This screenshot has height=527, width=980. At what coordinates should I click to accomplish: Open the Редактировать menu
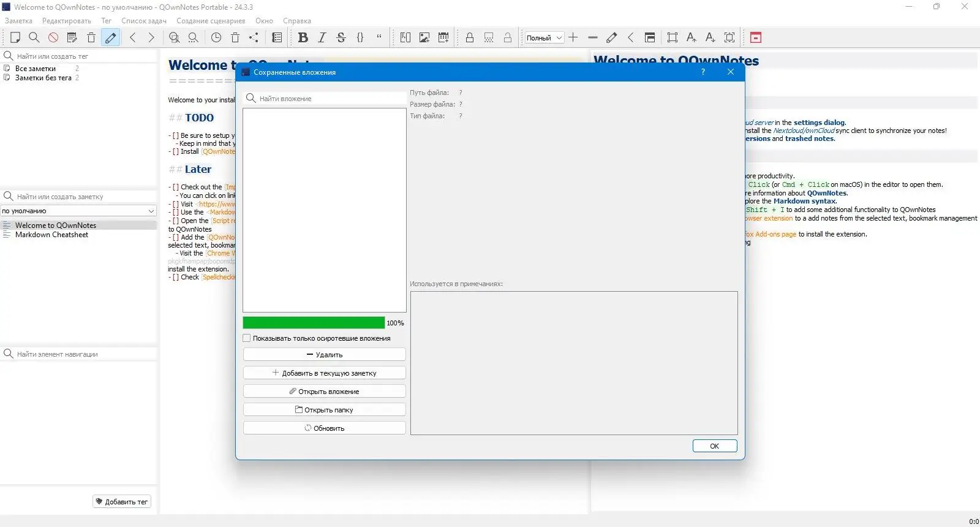67,21
